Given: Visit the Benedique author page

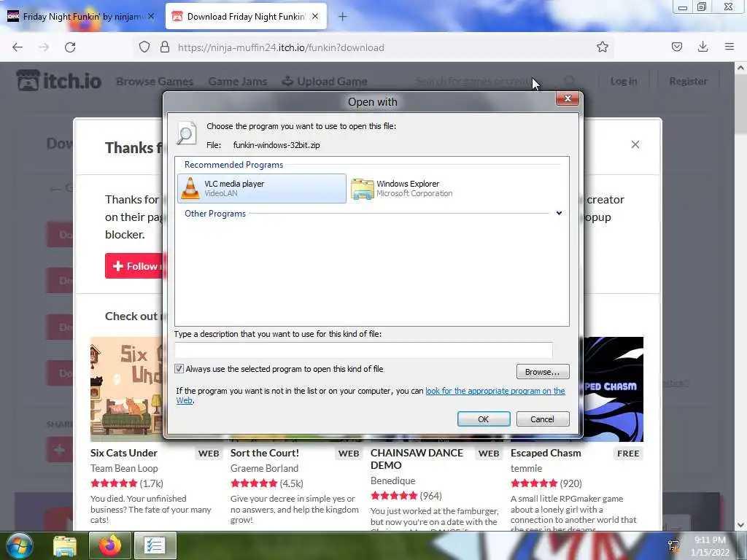Looking at the screenshot, I should pyautogui.click(x=393, y=481).
